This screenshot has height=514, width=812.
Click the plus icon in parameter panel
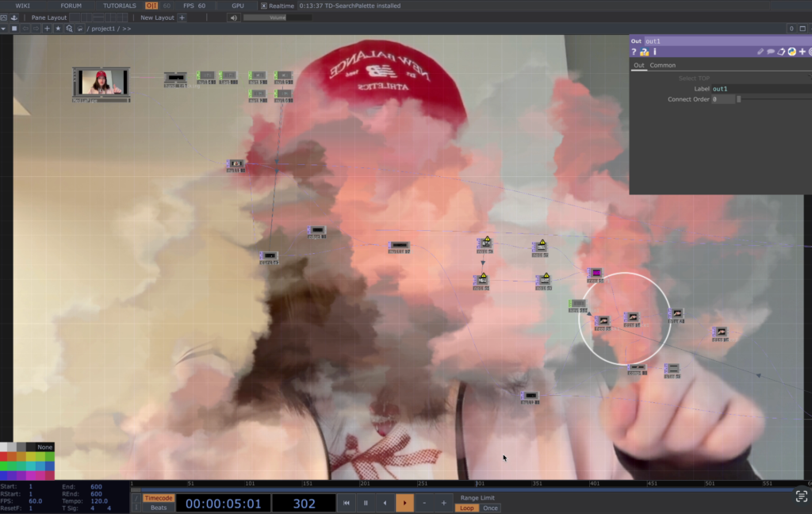point(802,52)
